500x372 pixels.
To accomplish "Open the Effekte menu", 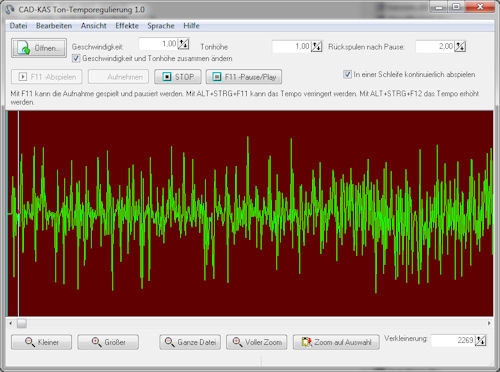I will coord(127,26).
